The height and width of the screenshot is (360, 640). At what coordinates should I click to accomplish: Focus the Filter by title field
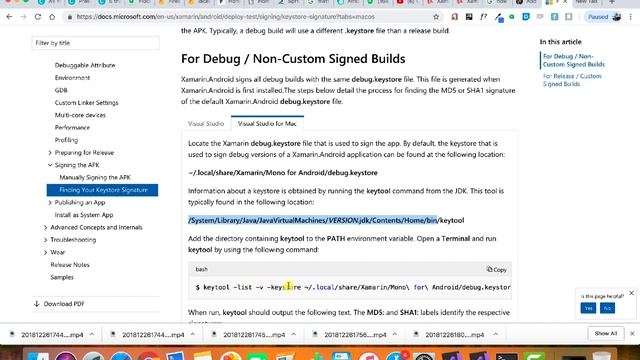pos(96,43)
